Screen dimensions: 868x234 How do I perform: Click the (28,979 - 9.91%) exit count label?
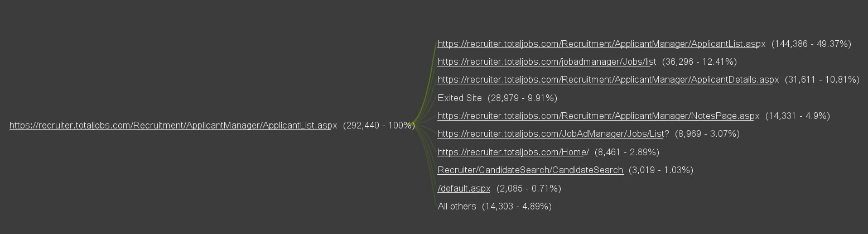pos(522,98)
